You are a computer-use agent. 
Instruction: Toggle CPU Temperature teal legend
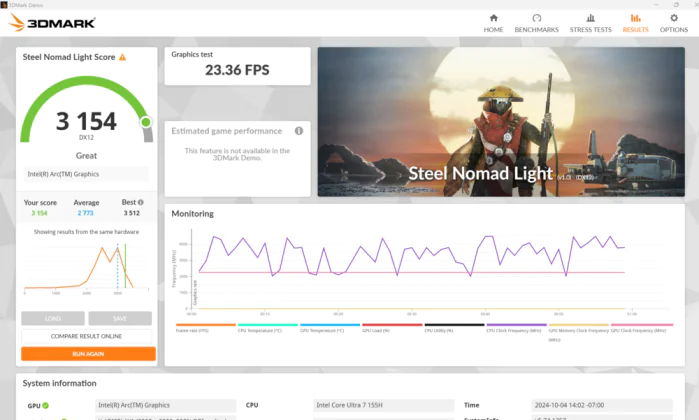coord(267,328)
